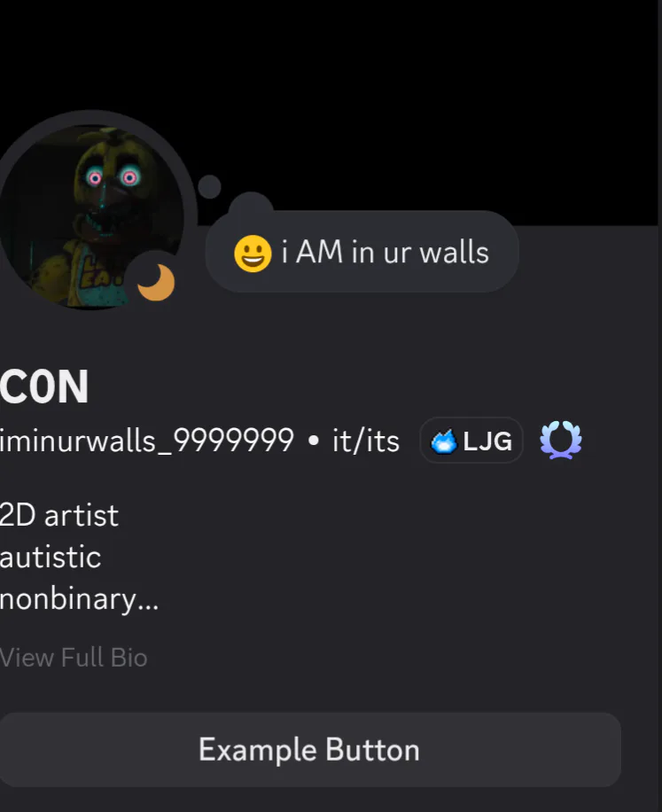This screenshot has height=812, width=662.
Task: Select the "i AM in ur walls" status text
Action: point(386,252)
